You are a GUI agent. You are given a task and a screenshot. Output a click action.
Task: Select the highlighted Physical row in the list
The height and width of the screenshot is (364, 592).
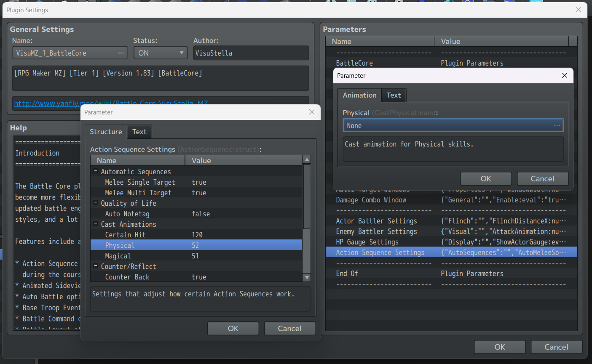click(196, 245)
